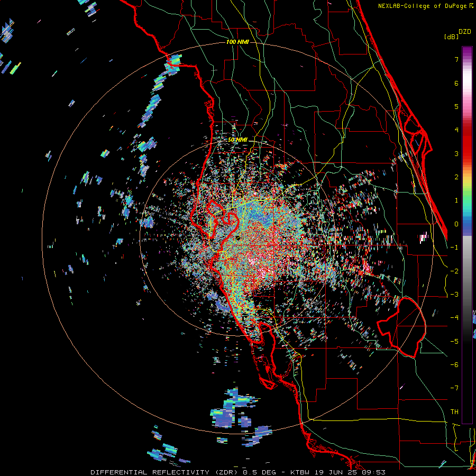This screenshot has width=476, height=476.
Task: Click the "6" value on the scale
Action: [456, 83]
